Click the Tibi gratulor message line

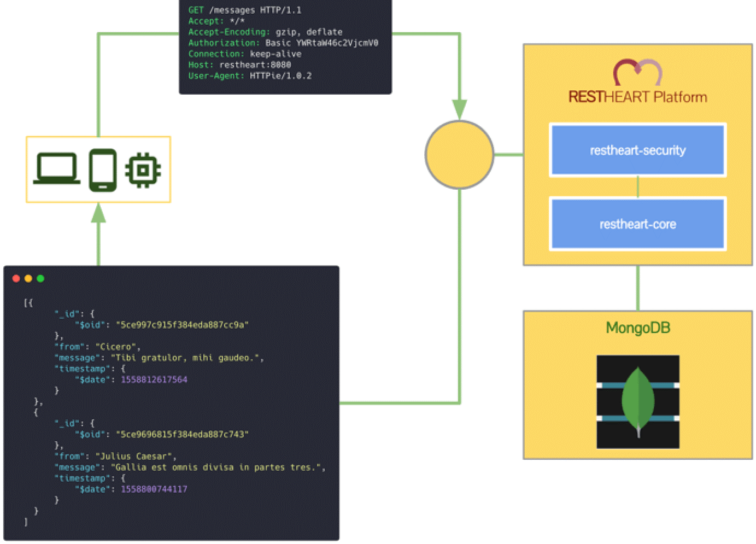click(x=159, y=358)
